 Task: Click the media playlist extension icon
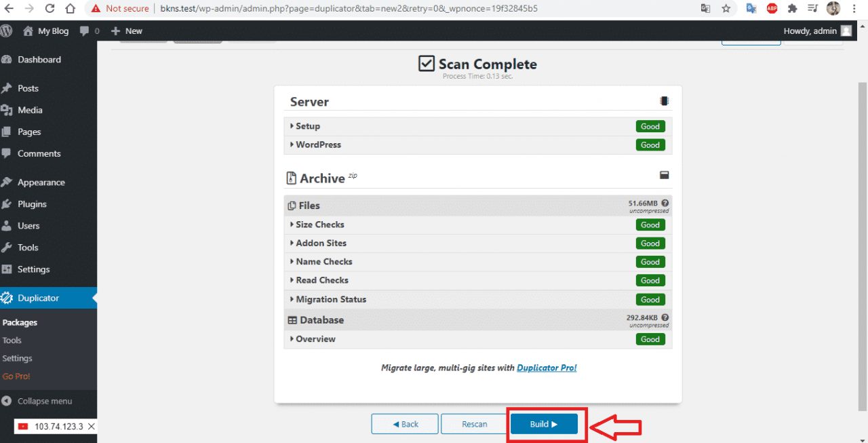click(813, 9)
